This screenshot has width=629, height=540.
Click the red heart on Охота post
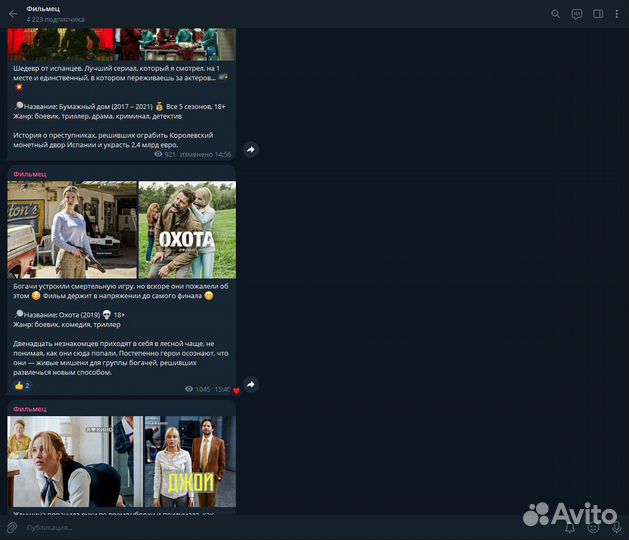pyautogui.click(x=237, y=391)
